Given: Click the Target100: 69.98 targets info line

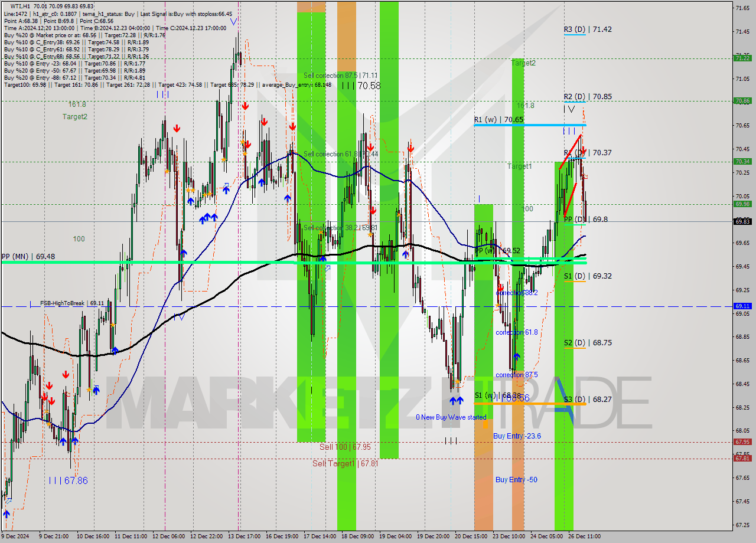Looking at the screenshot, I should point(167,84).
